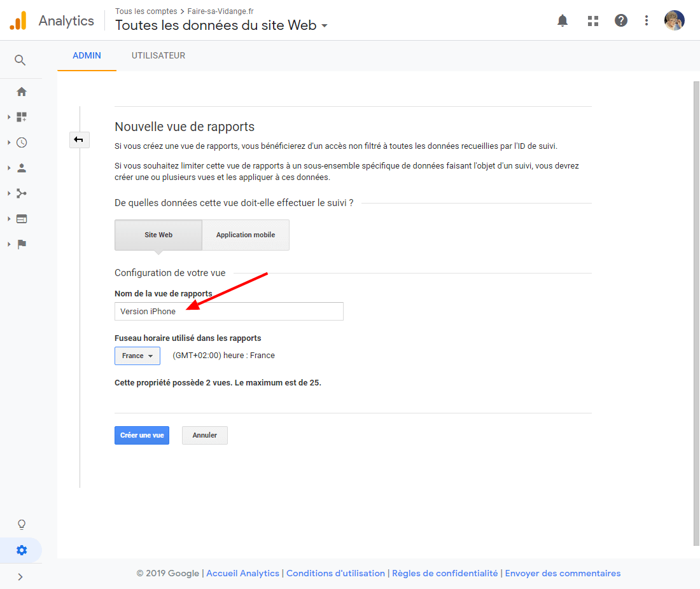700x589 pixels.
Task: Click Faire-sa-Vidange.fr breadcrumb
Action: 221,11
